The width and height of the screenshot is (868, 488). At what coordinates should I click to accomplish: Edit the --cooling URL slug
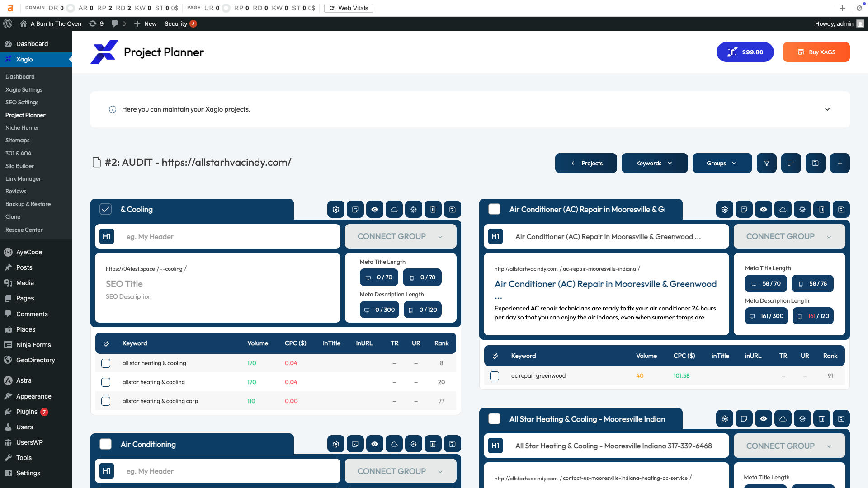171,269
